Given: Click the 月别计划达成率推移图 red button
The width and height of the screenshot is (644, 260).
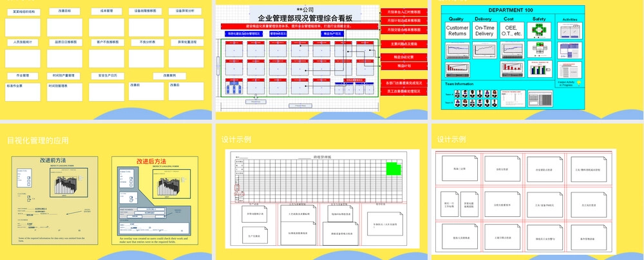Looking at the screenshot, I should [x=404, y=21].
